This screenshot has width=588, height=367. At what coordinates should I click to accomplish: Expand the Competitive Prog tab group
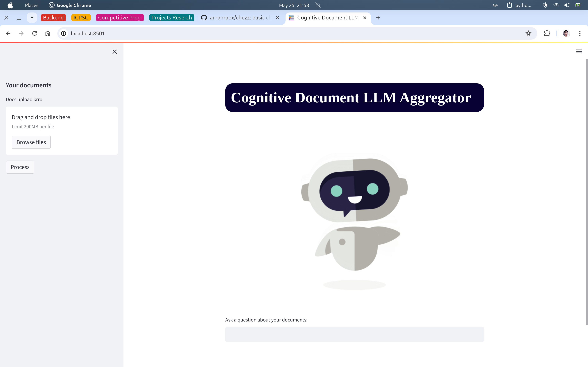click(120, 18)
